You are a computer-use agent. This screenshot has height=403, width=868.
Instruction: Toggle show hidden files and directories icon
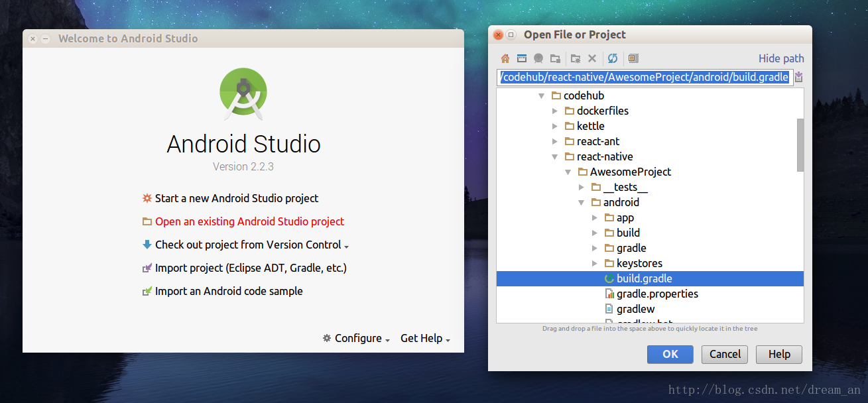(633, 58)
